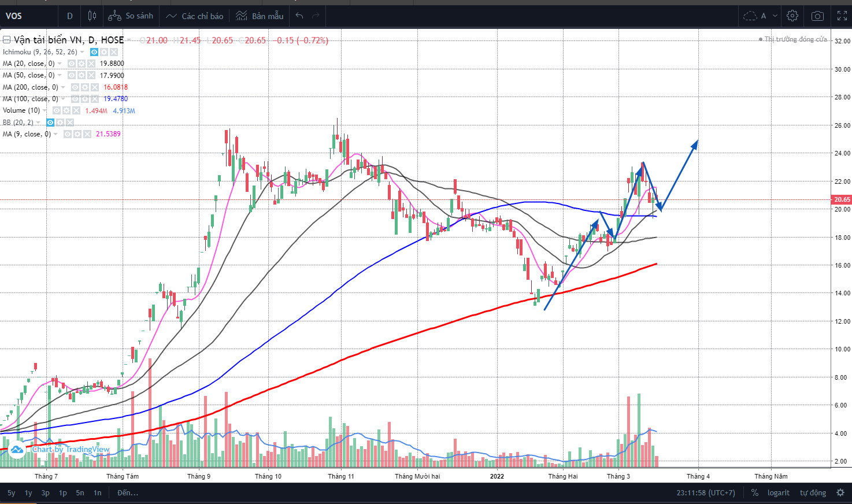The height and width of the screenshot is (504, 852).
Task: Select 5n time range
Action: [x=80, y=493]
